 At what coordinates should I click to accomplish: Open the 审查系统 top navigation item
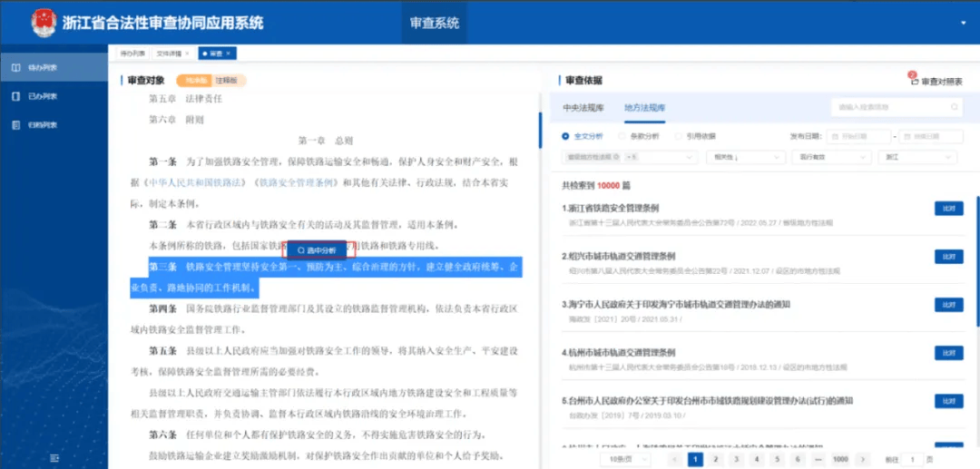coord(435,23)
